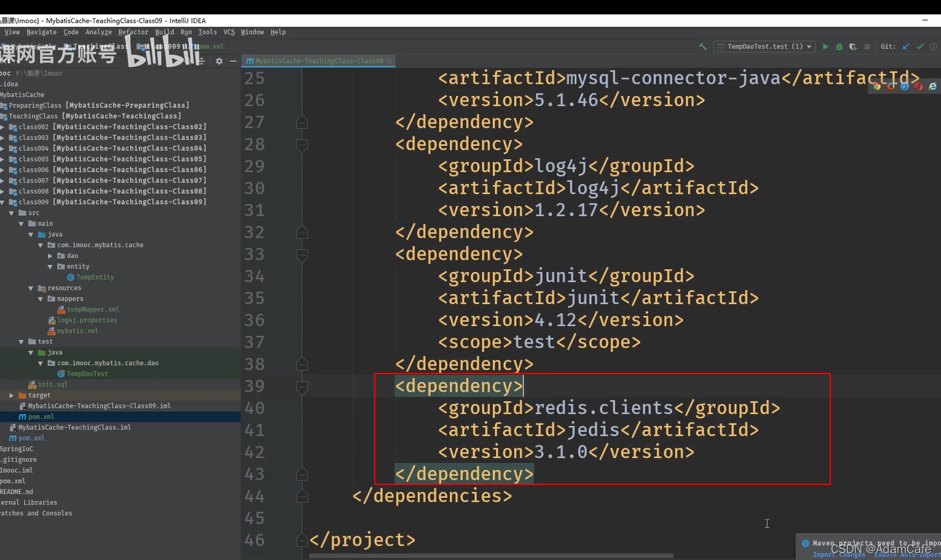941x560 pixels.
Task: Open preview in Chrome browser icon
Action: coord(877,86)
